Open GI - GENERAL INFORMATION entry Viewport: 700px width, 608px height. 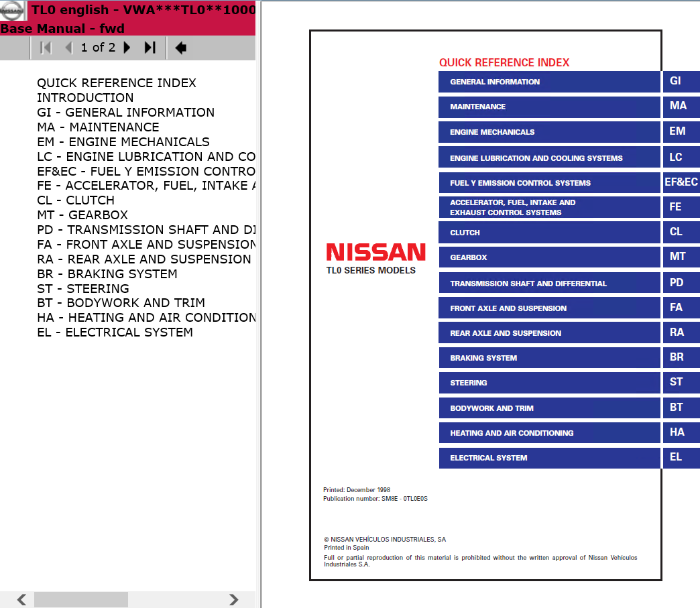[126, 113]
